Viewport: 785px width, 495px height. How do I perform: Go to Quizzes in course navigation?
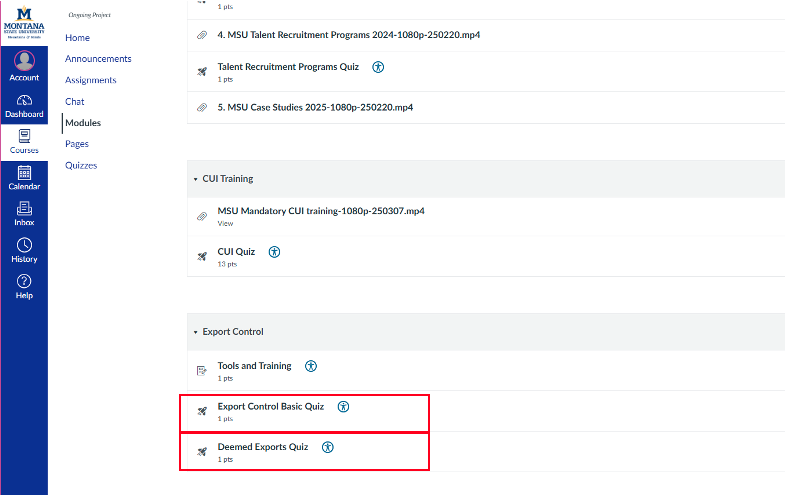(x=81, y=165)
